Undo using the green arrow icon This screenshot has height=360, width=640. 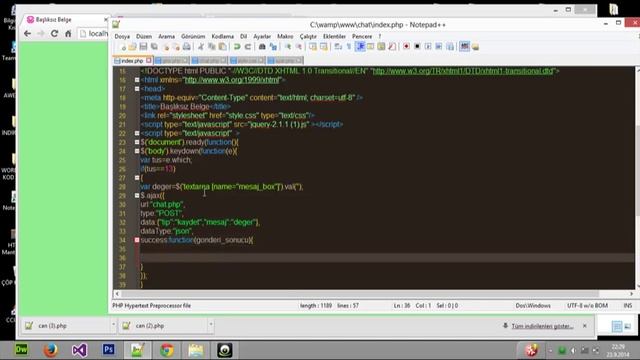(237, 47)
